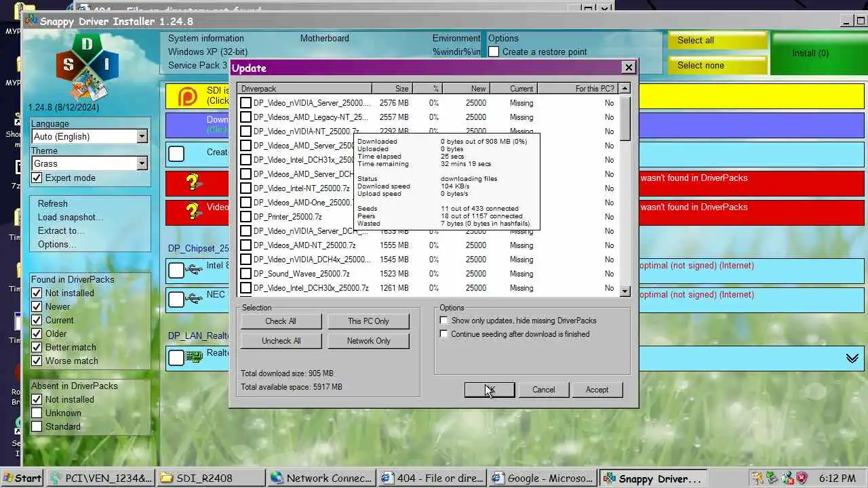The image size is (868, 488).
Task: Click the USB icon in the Intel row
Action: click(193, 270)
